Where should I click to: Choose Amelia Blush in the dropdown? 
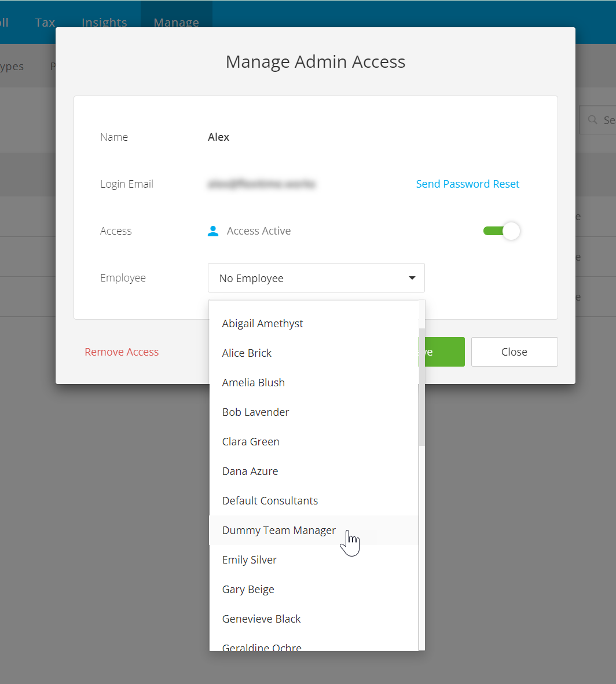[314, 383]
